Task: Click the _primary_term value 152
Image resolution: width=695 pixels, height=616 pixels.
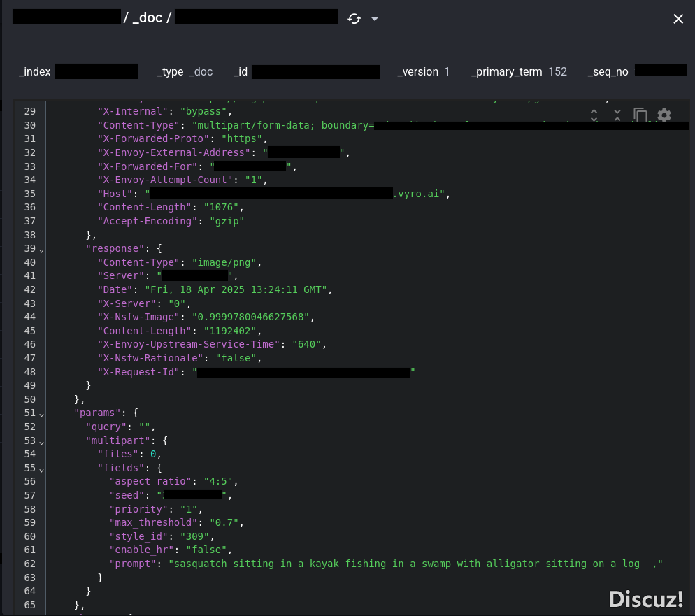Action: (557, 72)
